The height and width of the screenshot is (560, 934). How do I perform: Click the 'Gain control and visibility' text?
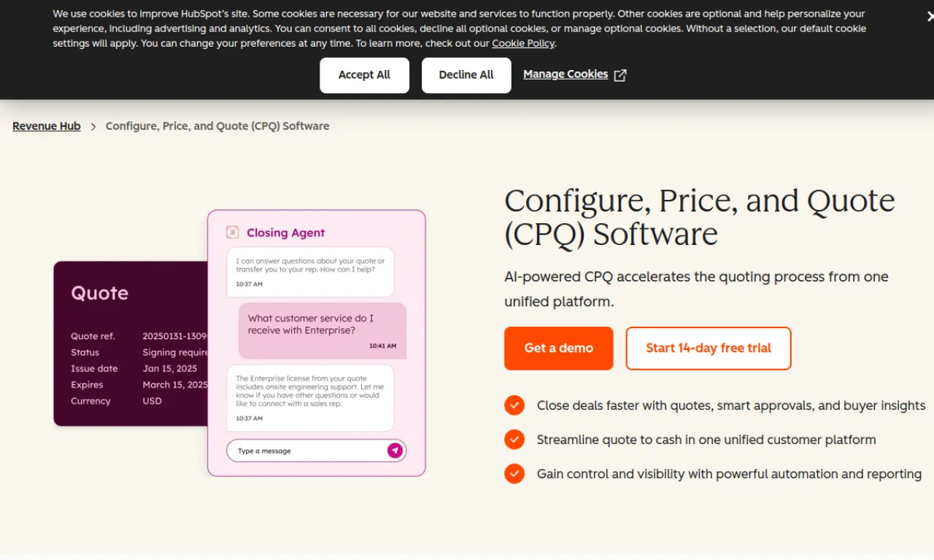pos(729,474)
